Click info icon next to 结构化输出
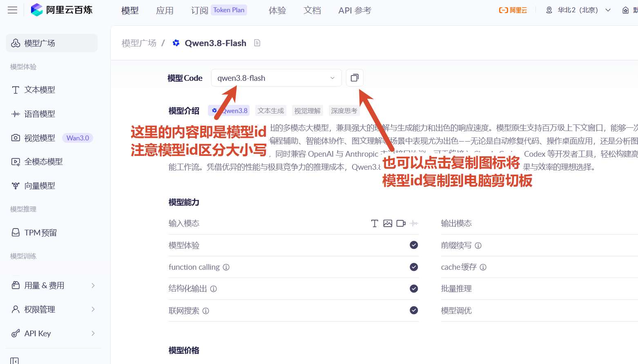Viewport: 638px width, 364px height. pos(213,289)
